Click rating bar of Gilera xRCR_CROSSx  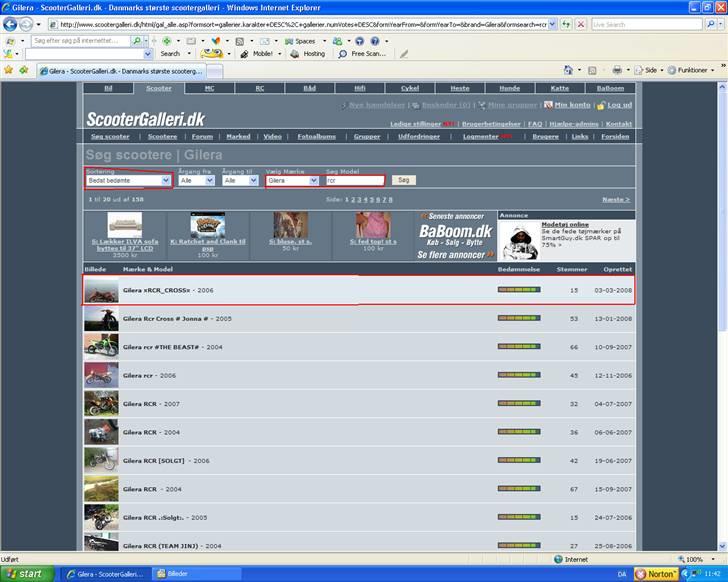pyautogui.click(x=518, y=290)
